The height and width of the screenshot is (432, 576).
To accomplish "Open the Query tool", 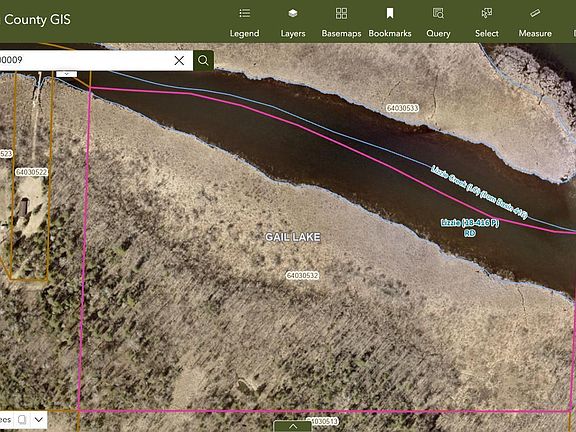I will click(438, 23).
